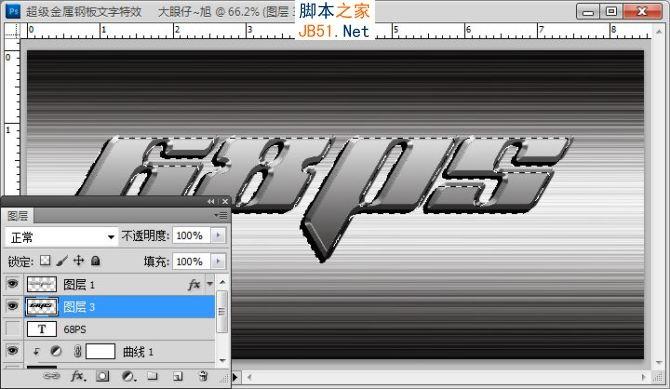Hide 图层 3 using its eye icon

click(x=13, y=306)
